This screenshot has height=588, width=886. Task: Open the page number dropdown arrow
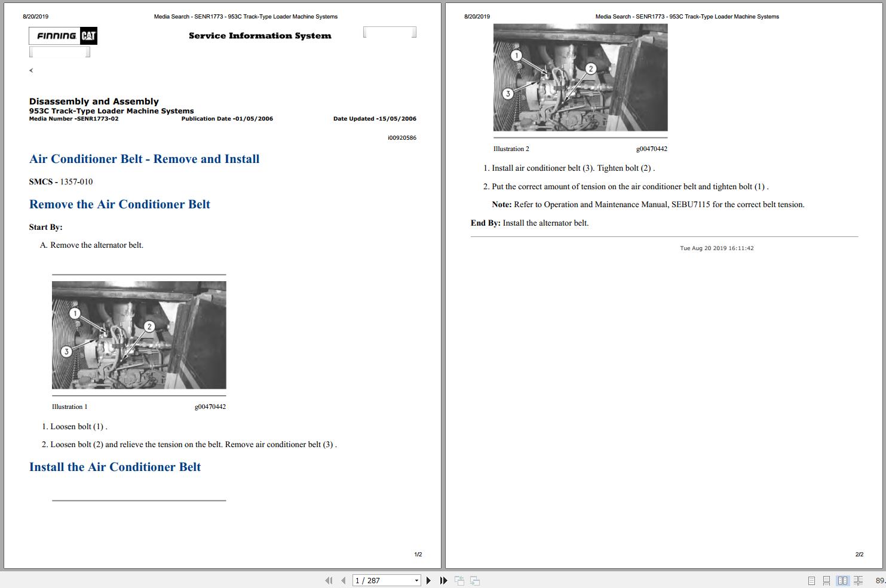(416, 580)
